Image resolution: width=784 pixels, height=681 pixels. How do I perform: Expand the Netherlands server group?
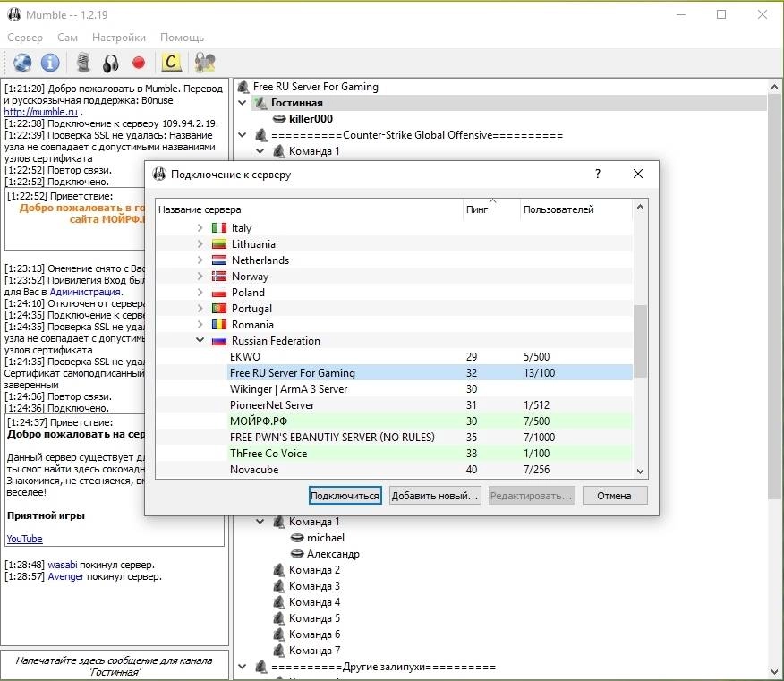coord(200,260)
